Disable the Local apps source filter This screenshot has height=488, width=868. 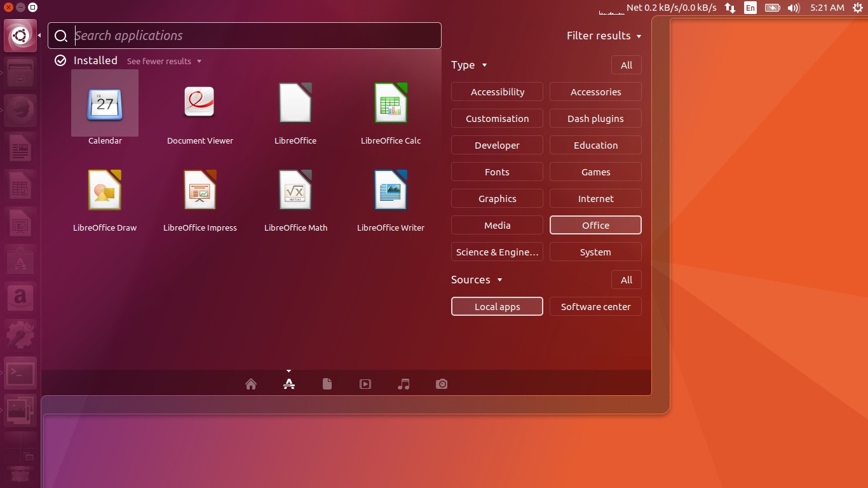[497, 306]
